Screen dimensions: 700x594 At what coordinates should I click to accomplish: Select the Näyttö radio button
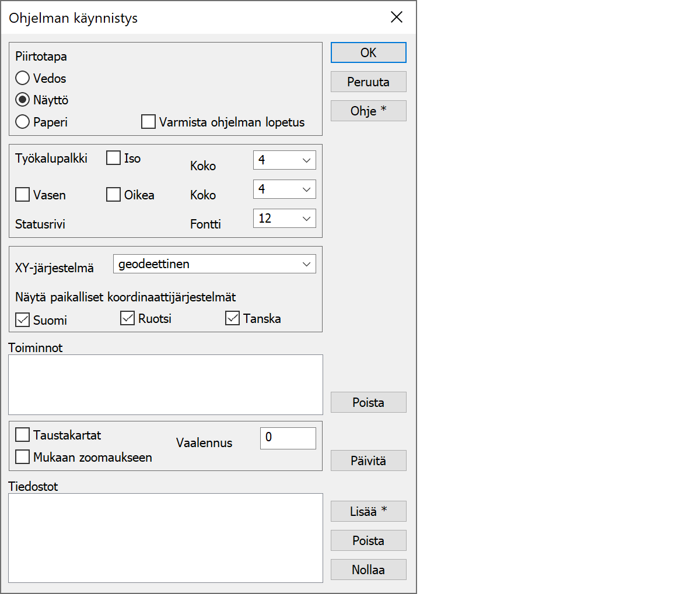pyautogui.click(x=23, y=100)
